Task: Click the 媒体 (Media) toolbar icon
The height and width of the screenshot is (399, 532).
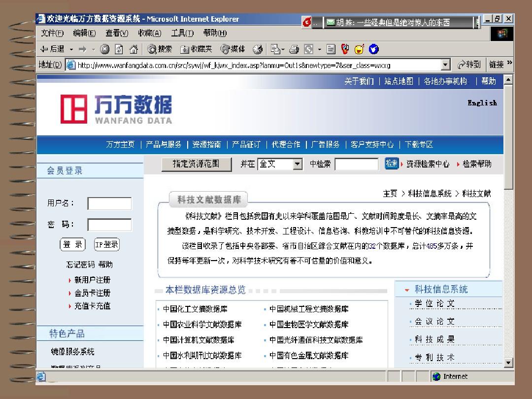Action: click(231, 49)
